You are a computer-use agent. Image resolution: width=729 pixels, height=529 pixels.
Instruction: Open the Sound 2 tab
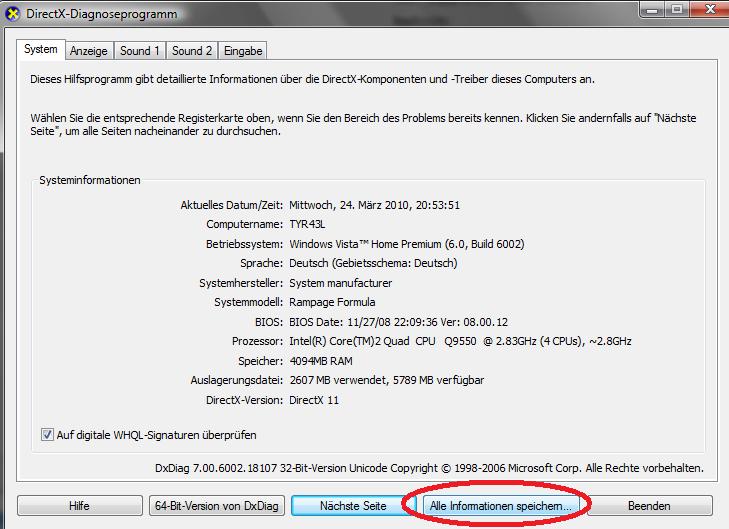tap(192, 51)
